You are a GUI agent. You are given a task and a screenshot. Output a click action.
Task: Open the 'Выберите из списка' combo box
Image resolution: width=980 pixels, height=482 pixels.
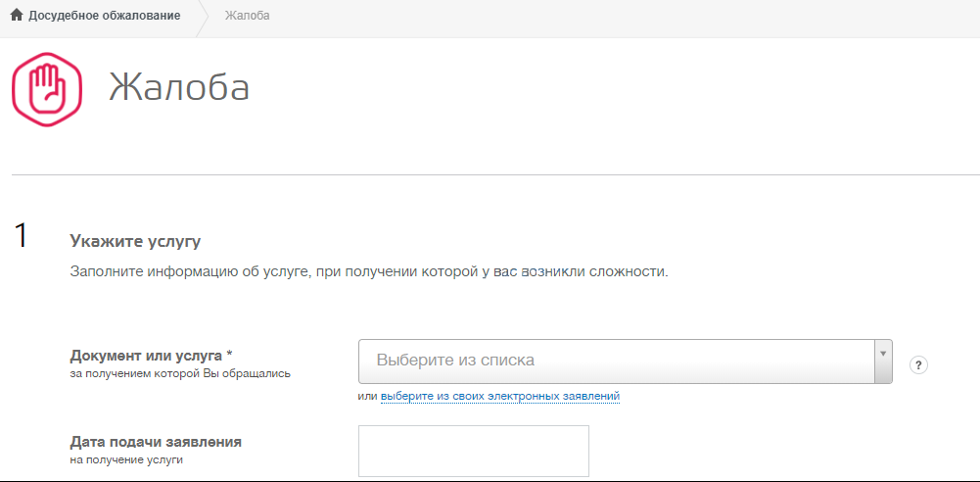(617, 361)
